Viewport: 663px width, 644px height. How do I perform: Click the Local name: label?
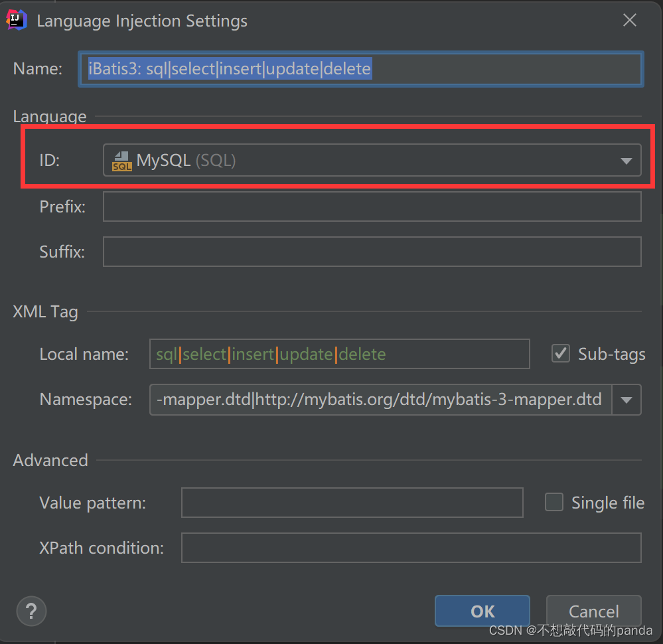click(84, 354)
